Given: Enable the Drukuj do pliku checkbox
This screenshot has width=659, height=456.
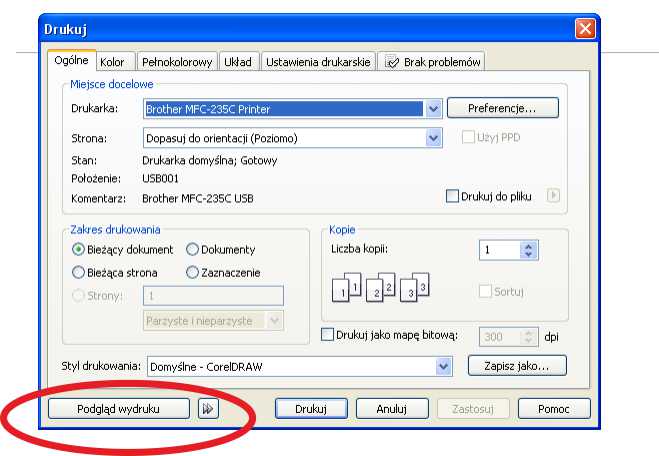Looking at the screenshot, I should (x=452, y=196).
